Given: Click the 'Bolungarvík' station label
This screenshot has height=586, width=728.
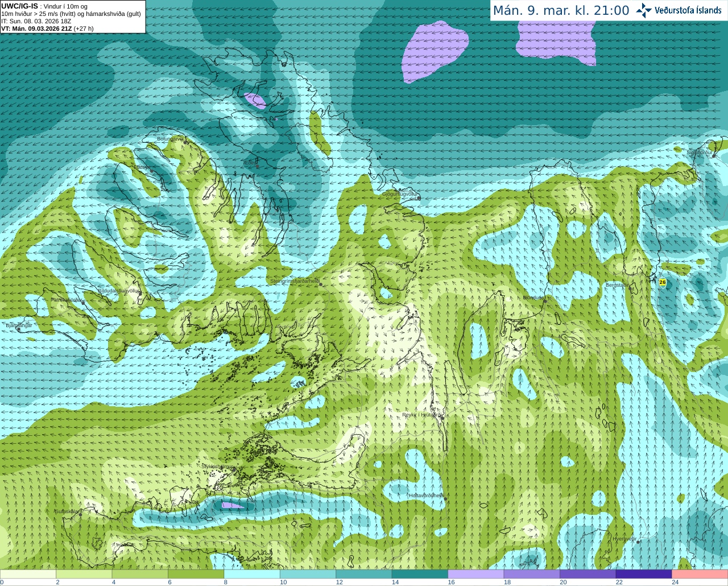Looking at the screenshot, I should click(x=170, y=139).
